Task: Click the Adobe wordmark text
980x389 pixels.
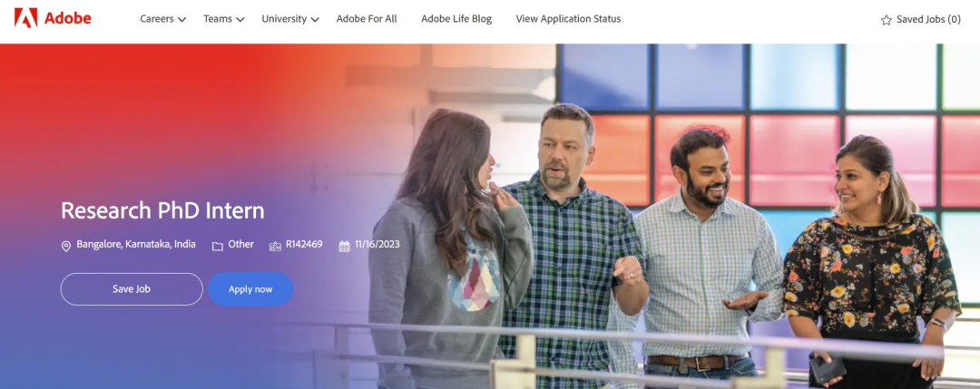Action: (67, 19)
